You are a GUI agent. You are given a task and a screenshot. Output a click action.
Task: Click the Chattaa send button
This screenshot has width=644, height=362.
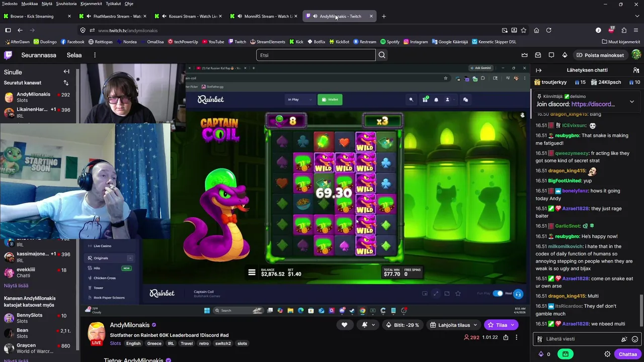point(627,354)
